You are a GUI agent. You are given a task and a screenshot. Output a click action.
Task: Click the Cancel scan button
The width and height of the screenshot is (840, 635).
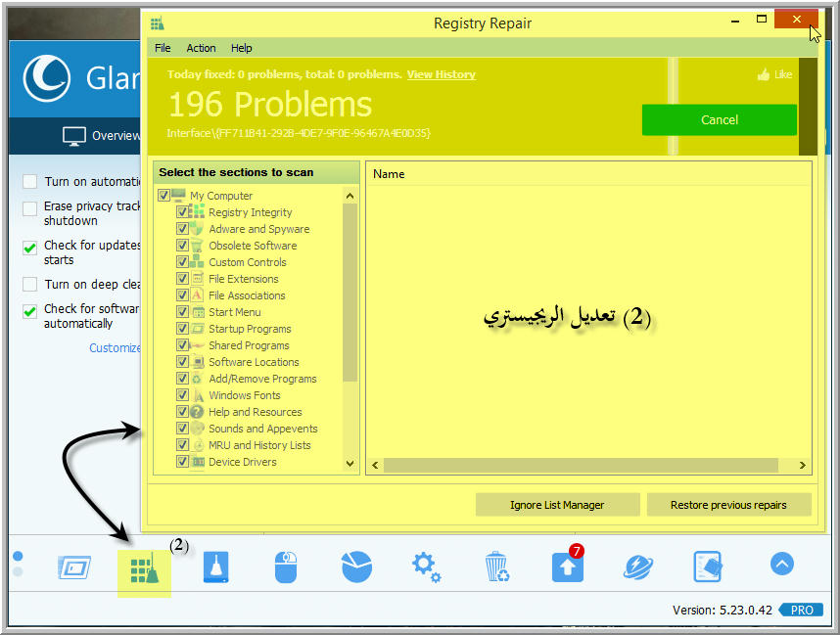[x=719, y=119]
